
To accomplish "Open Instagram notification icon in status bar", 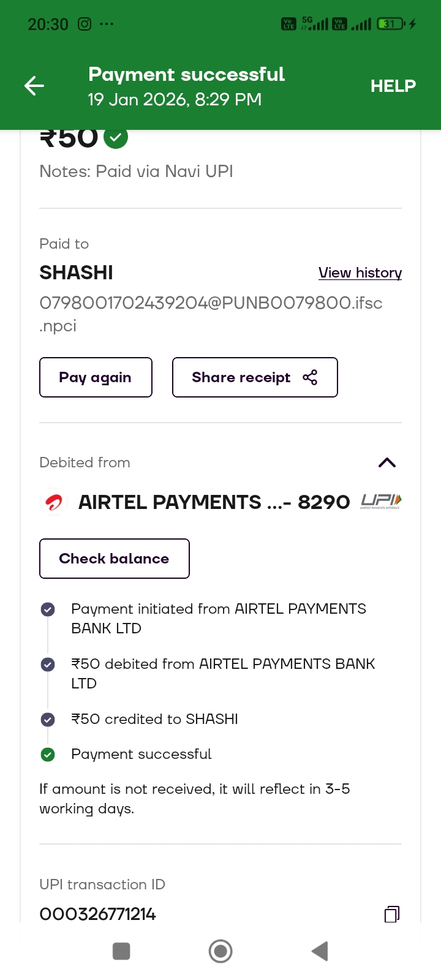I will pyautogui.click(x=85, y=24).
